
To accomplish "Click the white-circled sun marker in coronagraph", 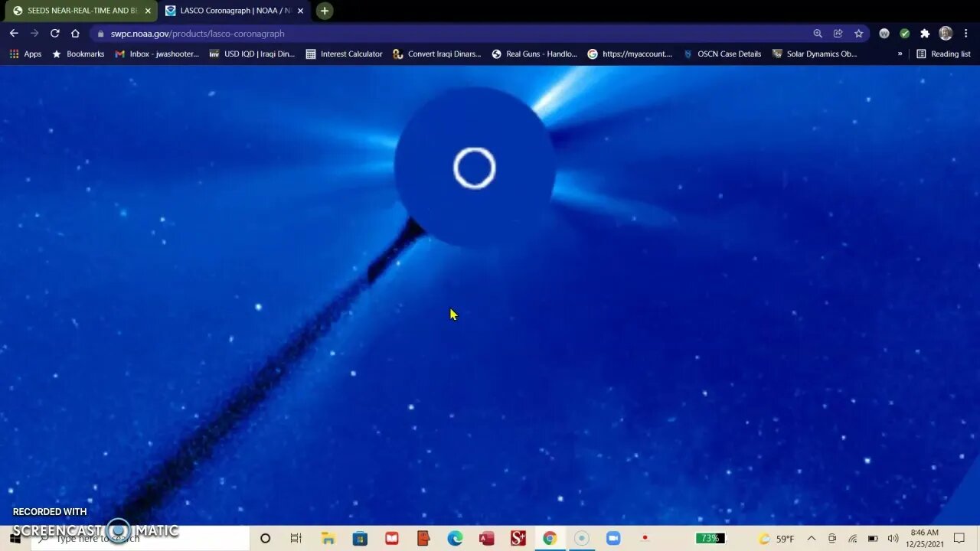I will coord(475,168).
